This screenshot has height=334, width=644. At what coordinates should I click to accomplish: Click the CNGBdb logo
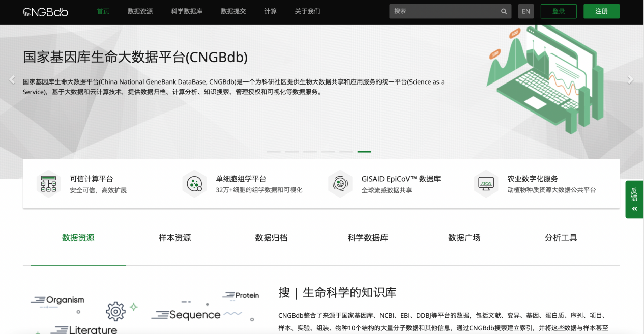(x=45, y=11)
